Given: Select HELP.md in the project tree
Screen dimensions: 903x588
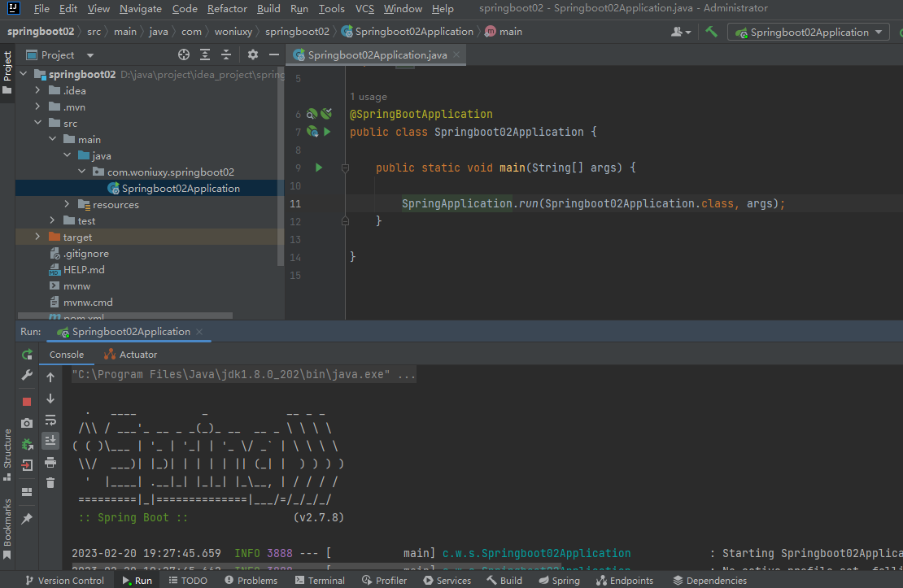Looking at the screenshot, I should tap(84, 269).
